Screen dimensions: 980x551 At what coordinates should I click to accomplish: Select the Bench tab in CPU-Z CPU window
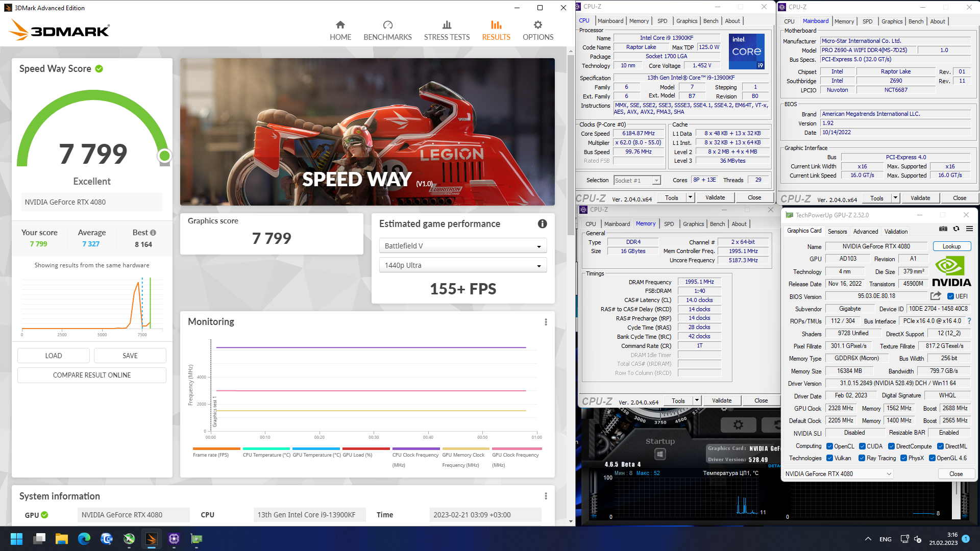(x=710, y=21)
